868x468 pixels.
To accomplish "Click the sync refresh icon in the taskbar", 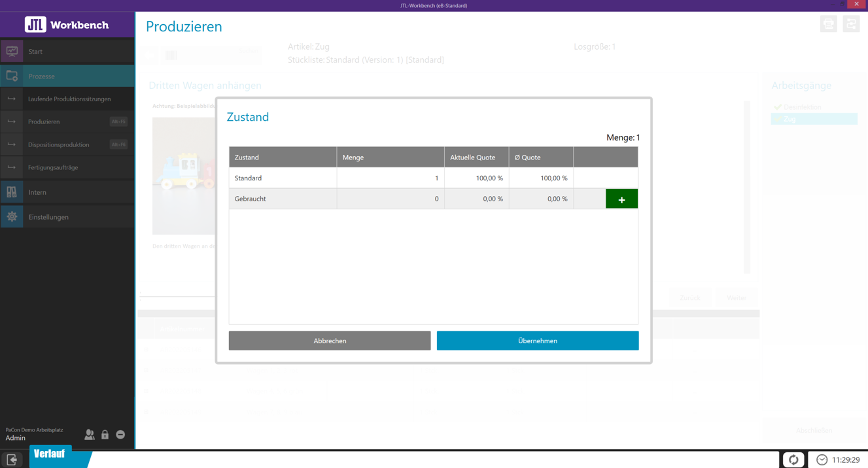I will coord(793,459).
